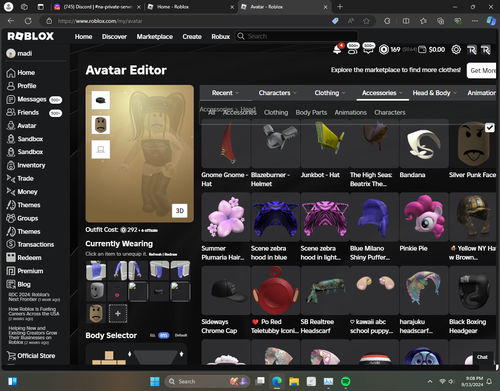Select the Black Boxing Headgear item

click(473, 290)
